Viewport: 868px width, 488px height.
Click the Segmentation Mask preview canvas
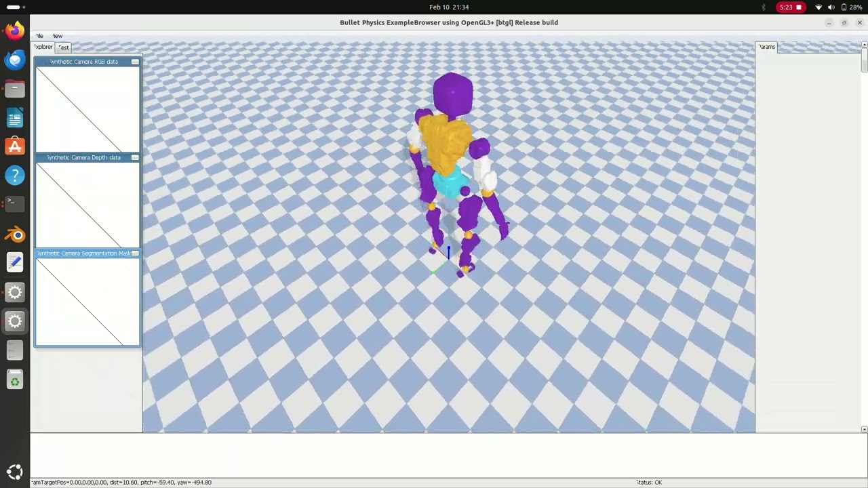pyautogui.click(x=88, y=302)
